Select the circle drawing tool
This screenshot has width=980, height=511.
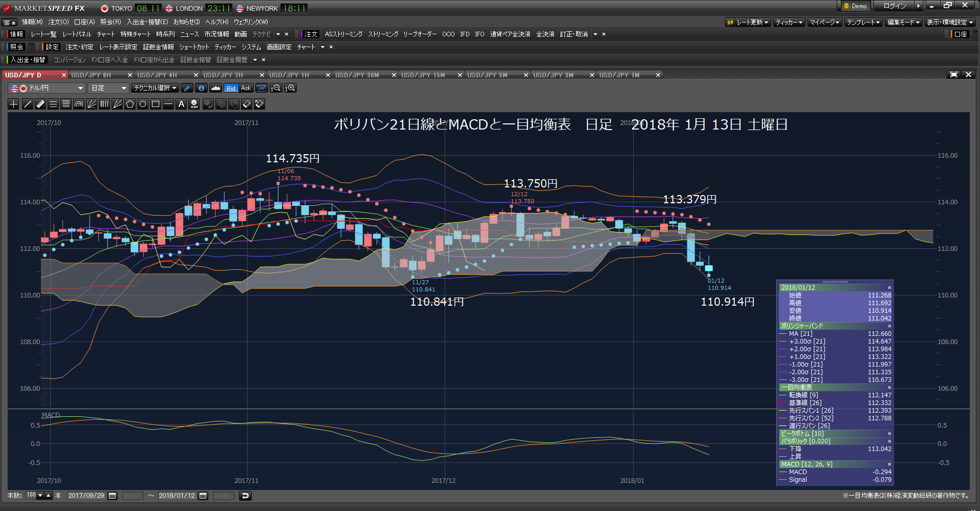click(x=143, y=104)
